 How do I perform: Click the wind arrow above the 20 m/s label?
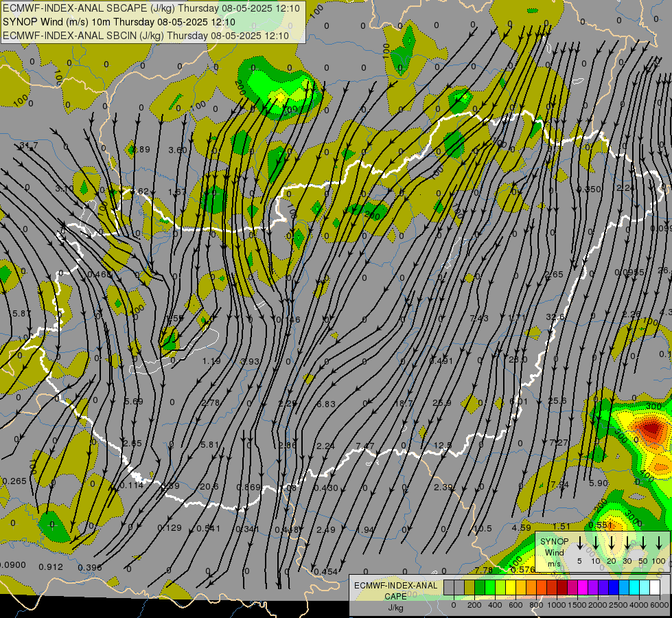(612, 543)
